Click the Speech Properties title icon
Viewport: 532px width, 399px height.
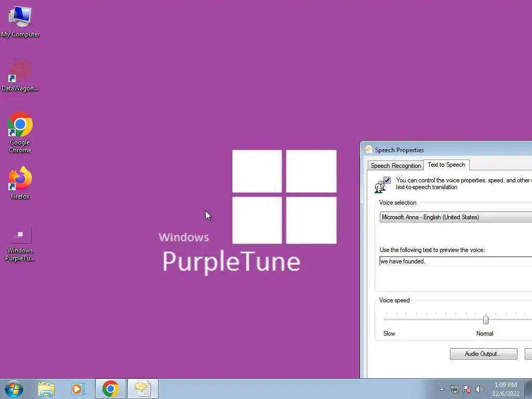(368, 150)
